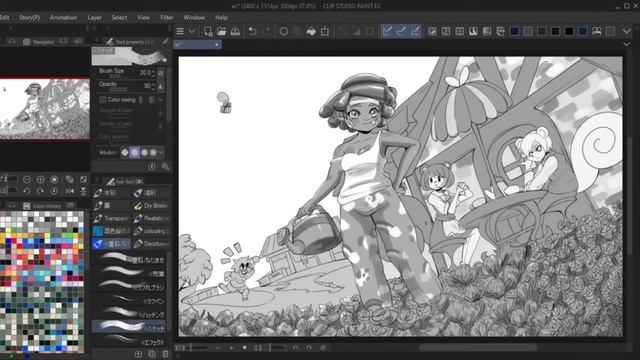Viewport: 640px width, 360px height.
Task: Open the View menu
Action: (x=143, y=18)
